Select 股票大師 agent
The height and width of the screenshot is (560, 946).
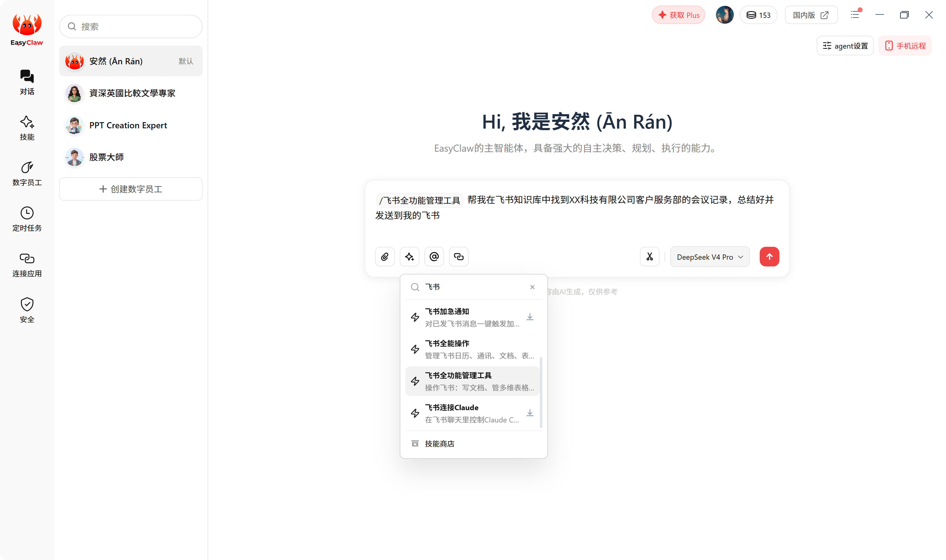click(131, 157)
